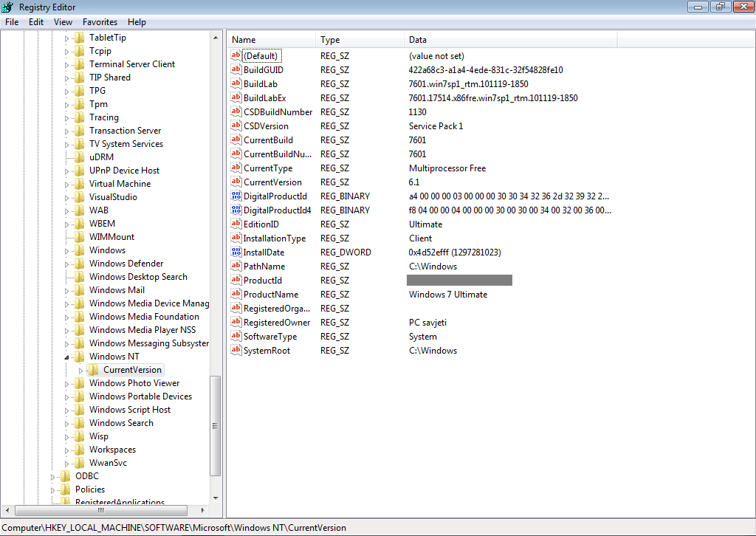Click the string icon beside SystemRoot
This screenshot has height=536, width=756.
pos(236,350)
